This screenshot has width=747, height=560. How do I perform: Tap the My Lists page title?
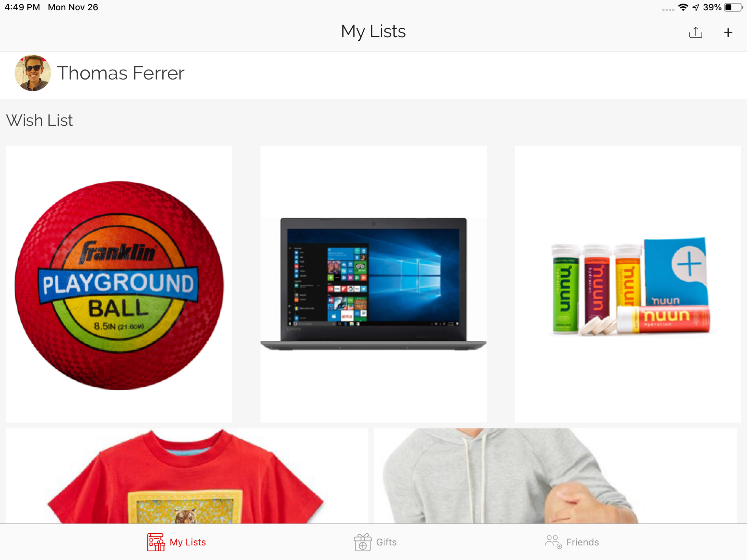pos(373,32)
